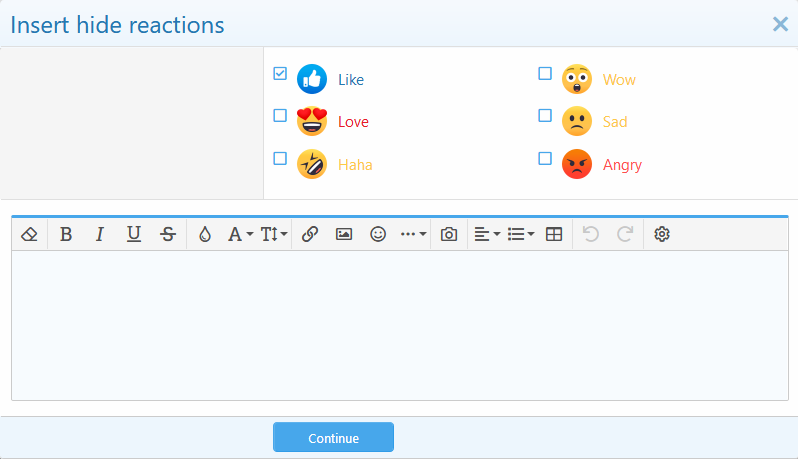Toggle italic formatting

click(x=100, y=234)
